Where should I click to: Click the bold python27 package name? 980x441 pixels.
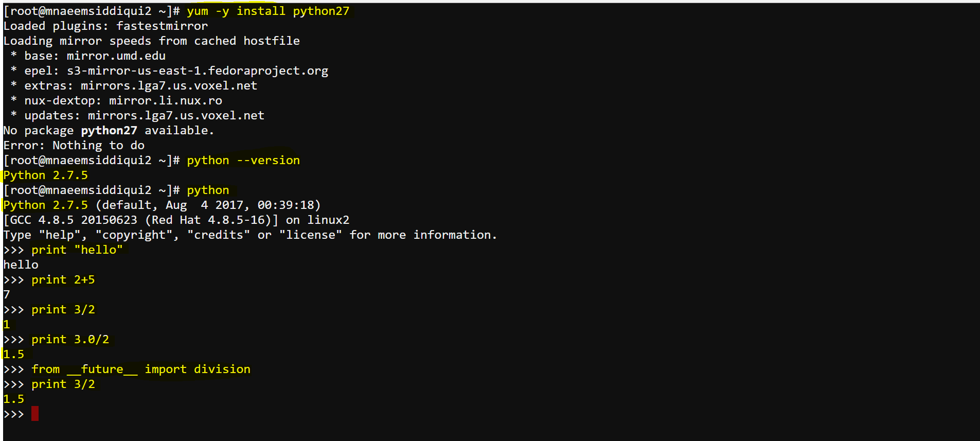coord(109,130)
